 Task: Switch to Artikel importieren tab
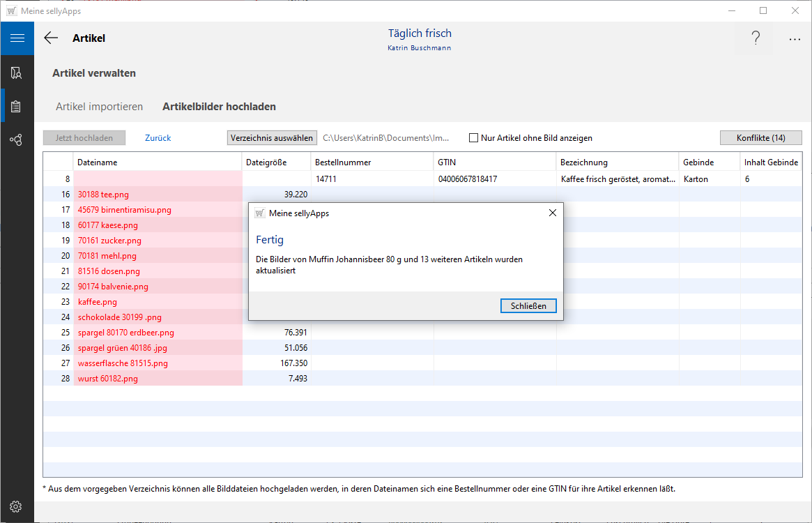(99, 107)
